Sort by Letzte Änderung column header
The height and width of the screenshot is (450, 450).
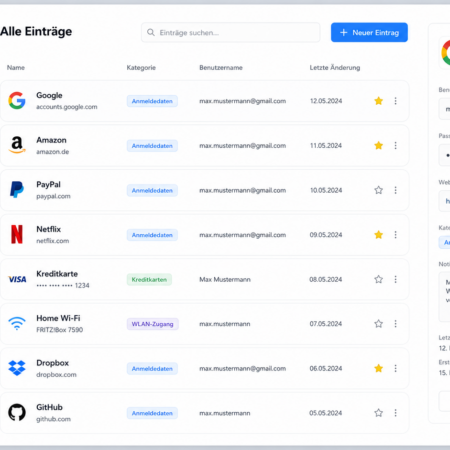(335, 68)
